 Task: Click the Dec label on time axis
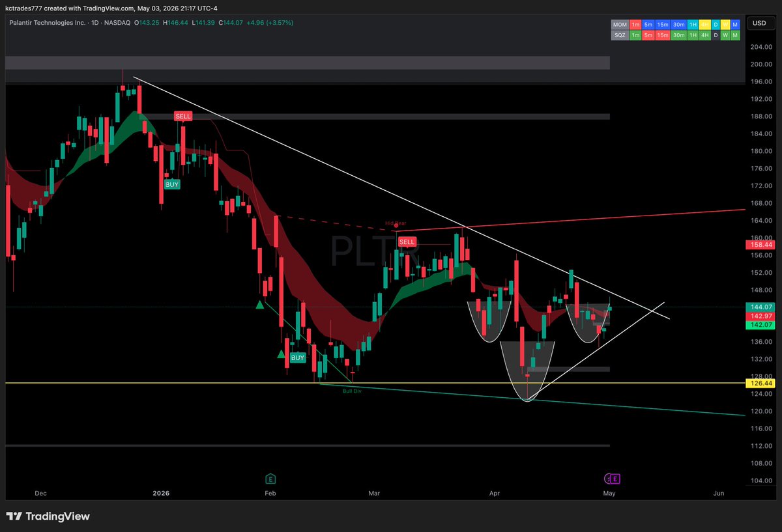[x=40, y=494]
